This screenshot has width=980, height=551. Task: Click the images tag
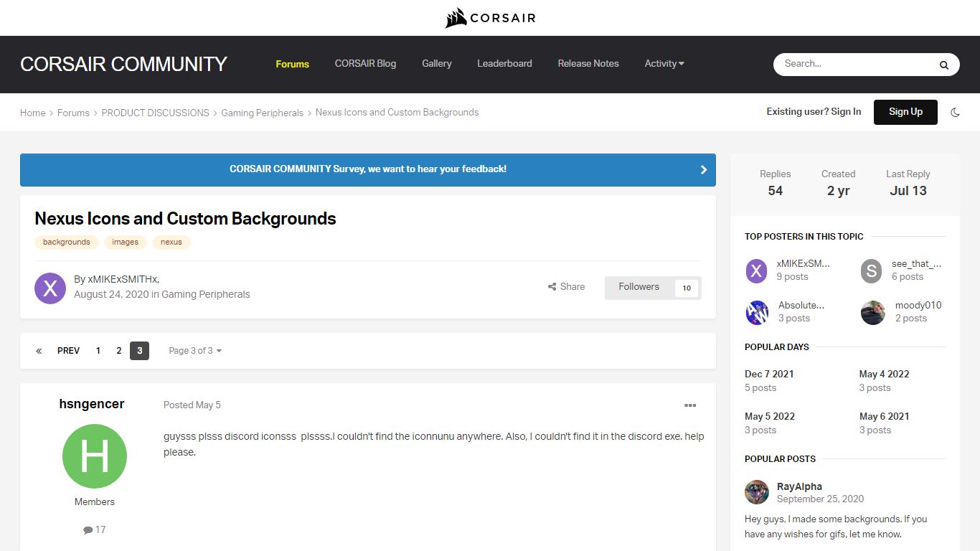(x=125, y=242)
